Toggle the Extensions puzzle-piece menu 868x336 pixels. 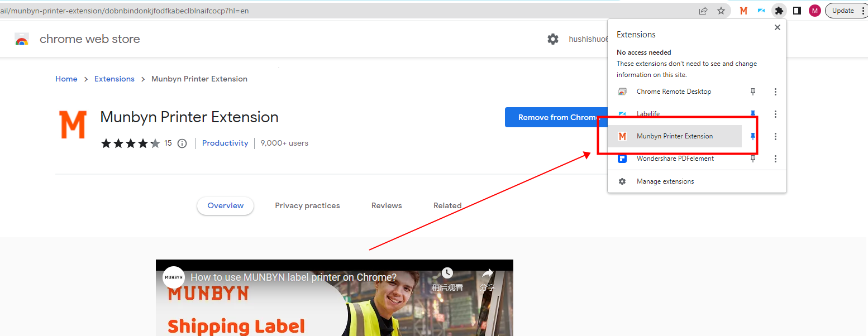779,11
